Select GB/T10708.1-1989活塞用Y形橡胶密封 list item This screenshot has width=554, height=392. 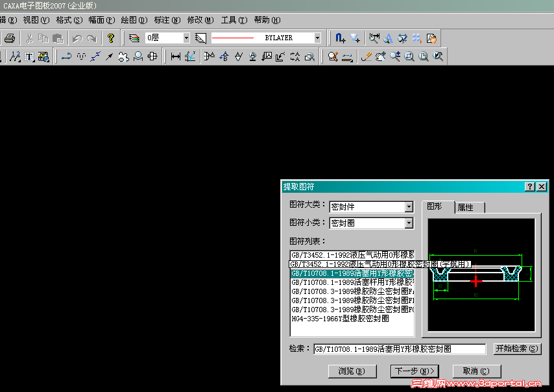coord(352,273)
